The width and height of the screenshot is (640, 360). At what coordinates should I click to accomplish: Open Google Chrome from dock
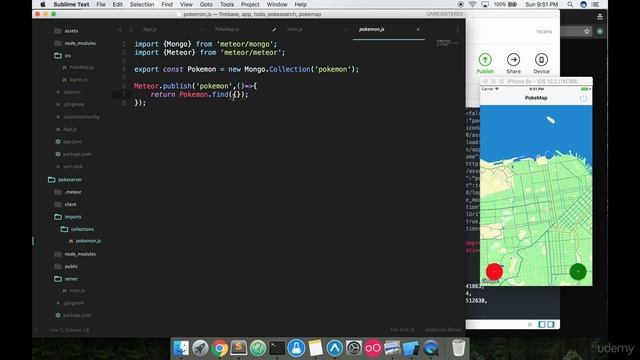[x=219, y=348]
